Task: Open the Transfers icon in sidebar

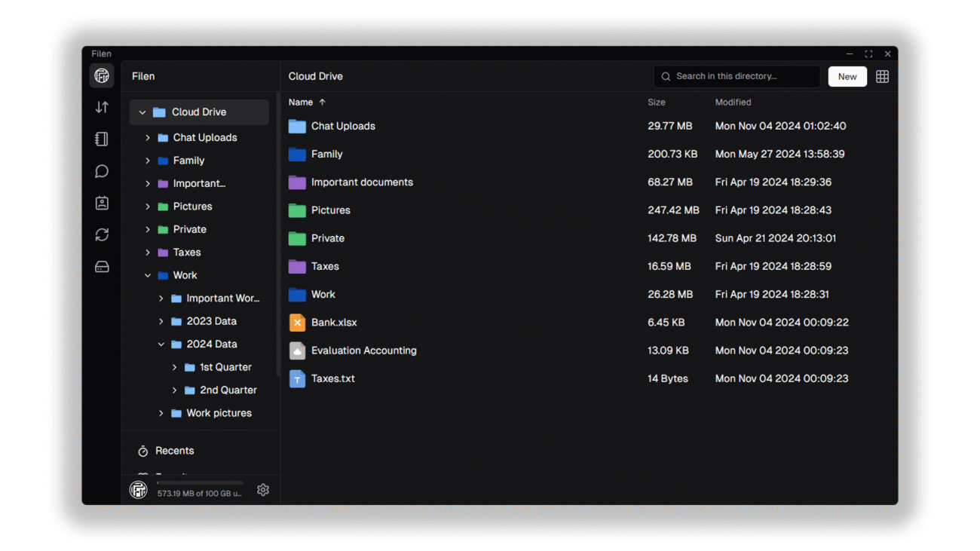Action: click(102, 108)
